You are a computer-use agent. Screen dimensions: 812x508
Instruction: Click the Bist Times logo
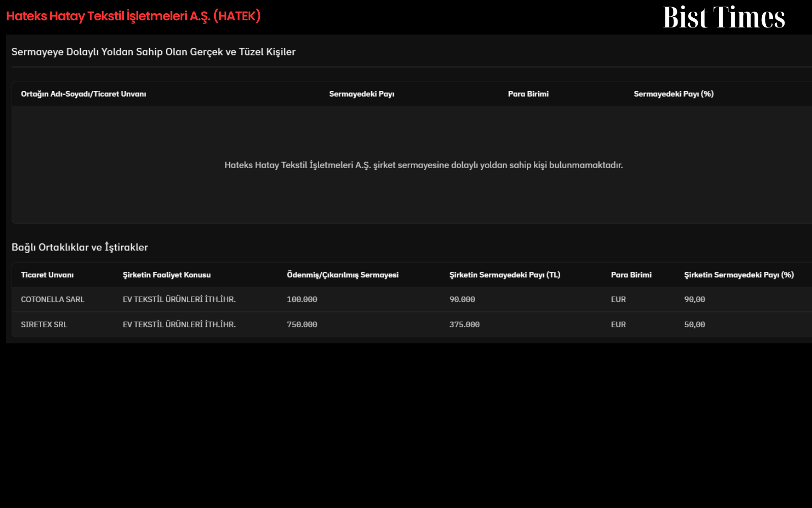tap(724, 17)
